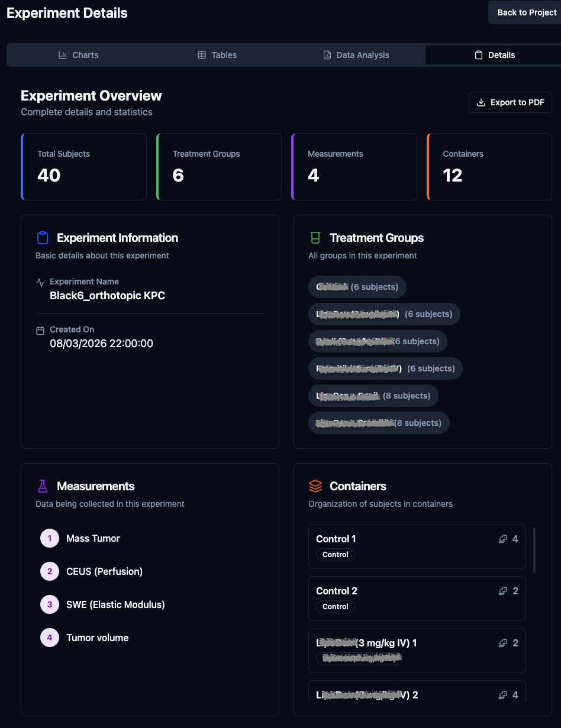Image resolution: width=561 pixels, height=728 pixels.
Task: Click the Containers list scrollbar
Action: pyautogui.click(x=535, y=550)
